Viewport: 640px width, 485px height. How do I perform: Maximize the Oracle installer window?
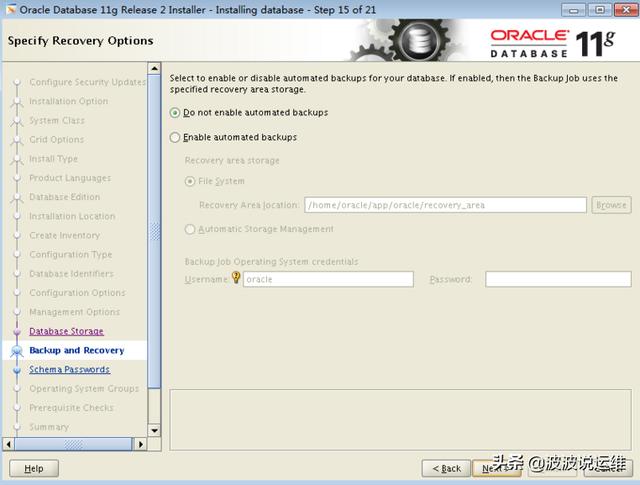tap(600, 10)
